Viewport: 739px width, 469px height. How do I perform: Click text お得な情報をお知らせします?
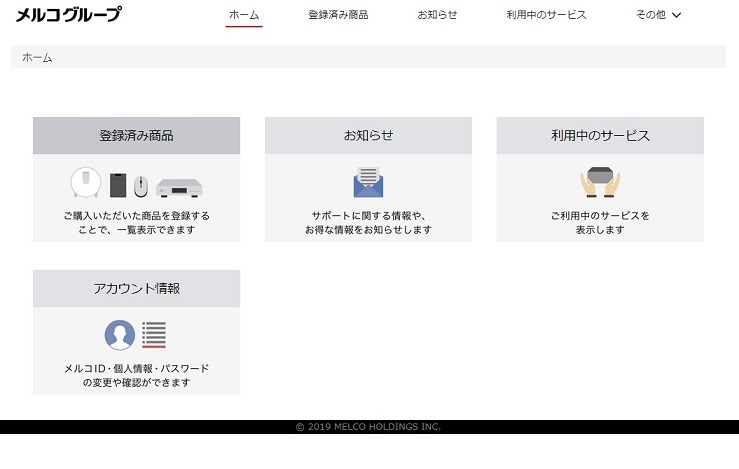click(x=368, y=230)
